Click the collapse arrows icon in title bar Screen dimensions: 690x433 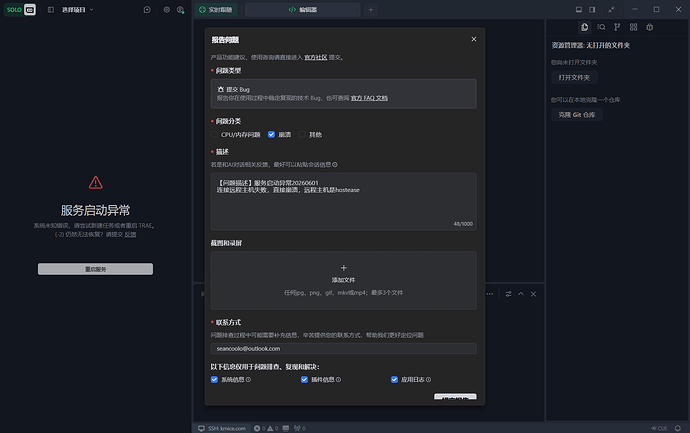coord(611,10)
